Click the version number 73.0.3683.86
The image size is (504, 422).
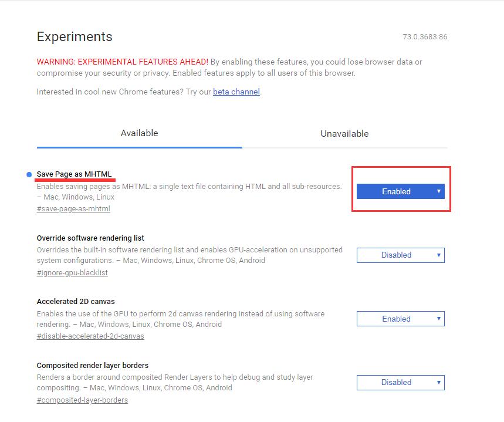pyautogui.click(x=425, y=37)
